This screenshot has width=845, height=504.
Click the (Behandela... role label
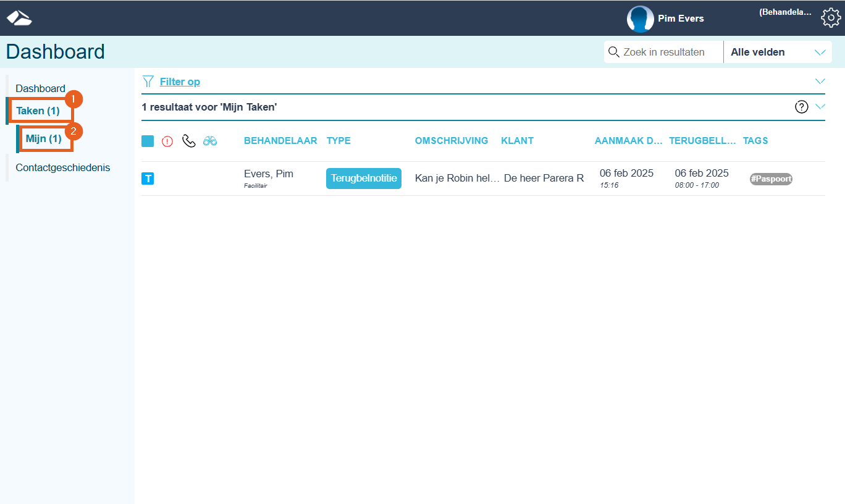(x=785, y=12)
